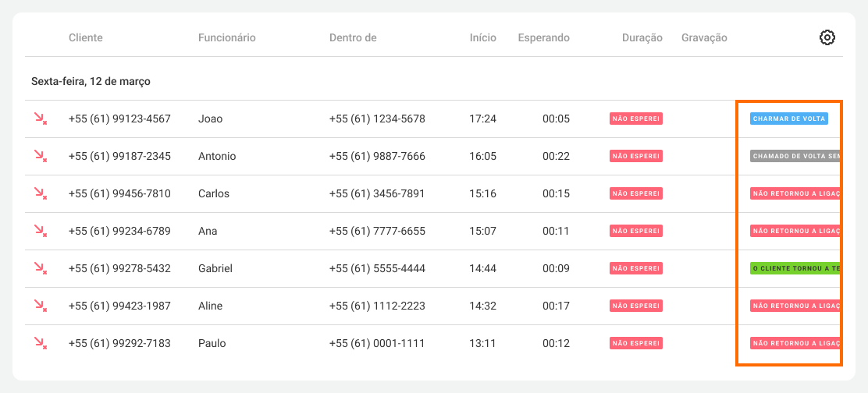868x393 pixels.
Task: Select employee name Gabriel
Action: tap(217, 268)
